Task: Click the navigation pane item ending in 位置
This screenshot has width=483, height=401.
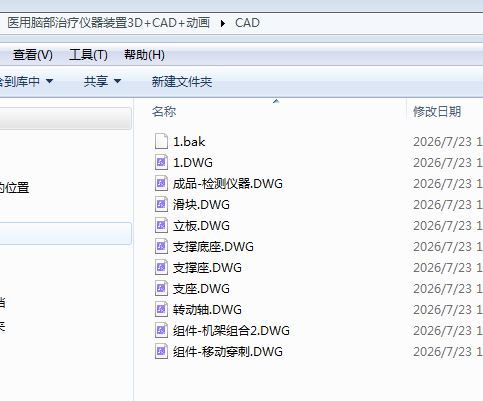Action: tap(15, 188)
